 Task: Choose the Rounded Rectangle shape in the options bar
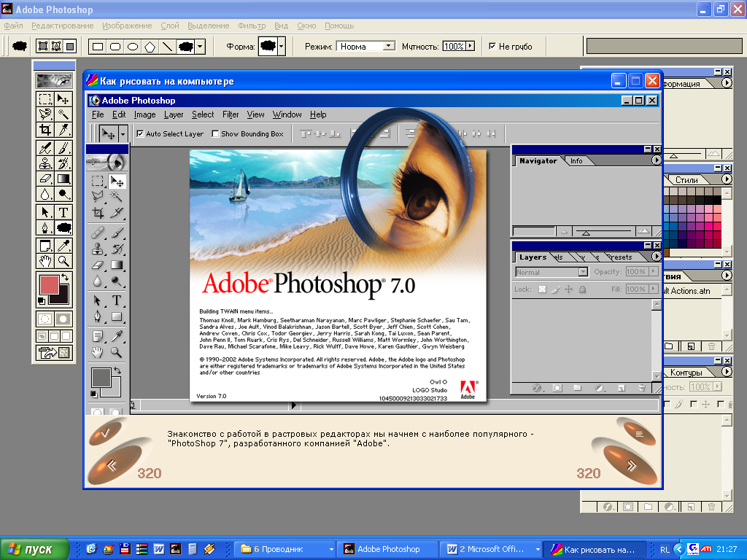point(115,47)
